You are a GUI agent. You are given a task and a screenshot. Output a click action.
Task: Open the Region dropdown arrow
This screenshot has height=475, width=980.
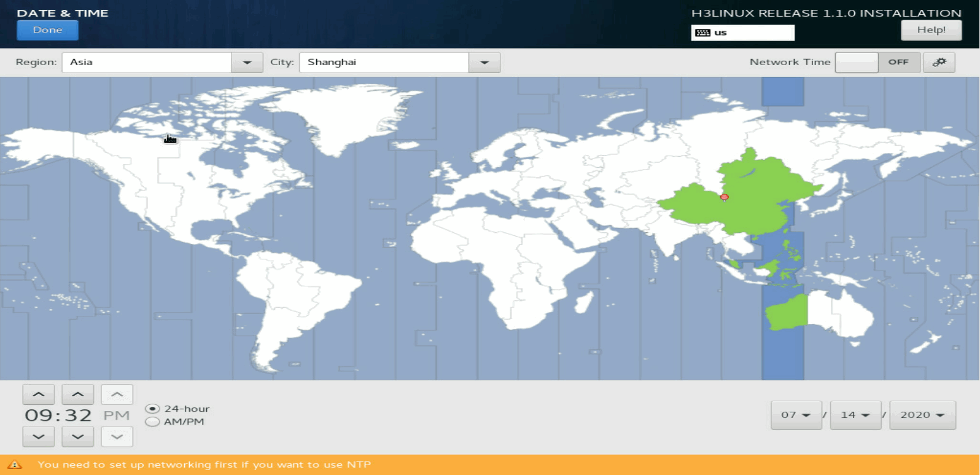pos(247,62)
